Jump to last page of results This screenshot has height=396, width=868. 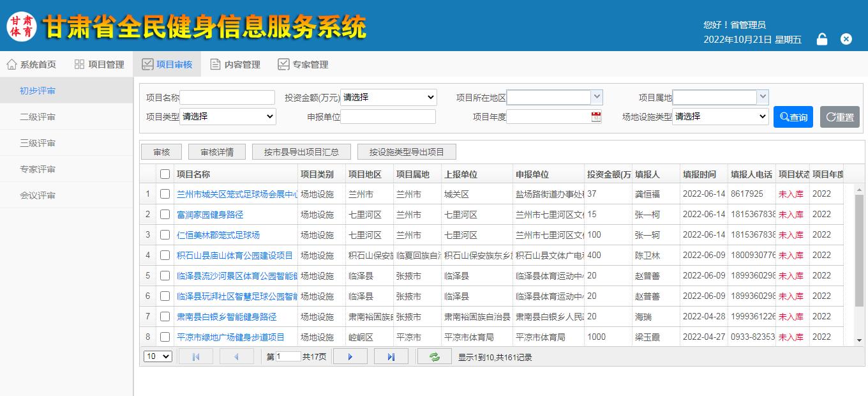point(391,357)
